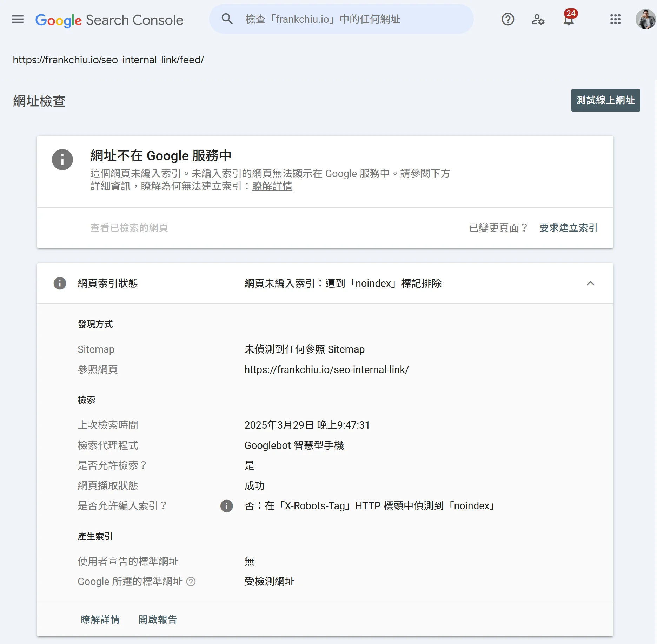Open users and permissions settings icon
657x644 pixels.
tap(538, 19)
